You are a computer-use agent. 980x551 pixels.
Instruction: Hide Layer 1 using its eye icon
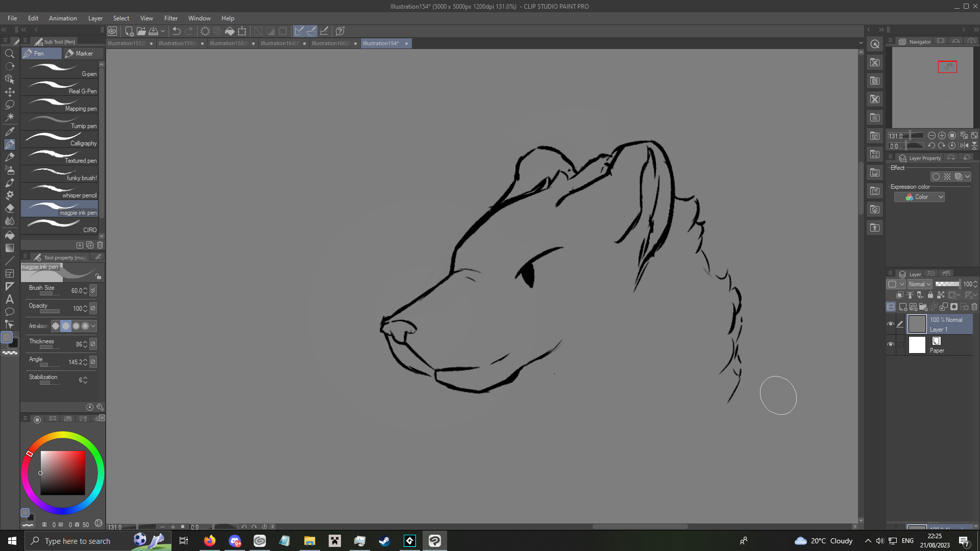pos(891,324)
